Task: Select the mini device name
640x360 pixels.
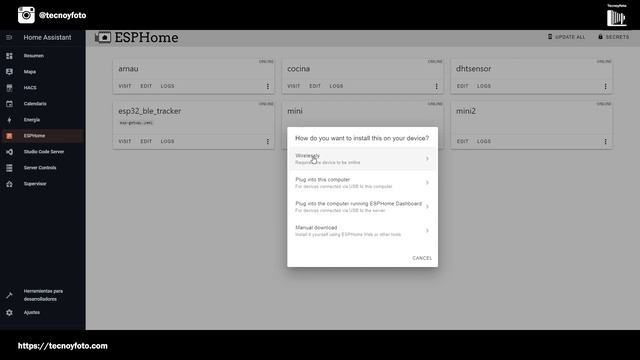Action: pos(295,111)
